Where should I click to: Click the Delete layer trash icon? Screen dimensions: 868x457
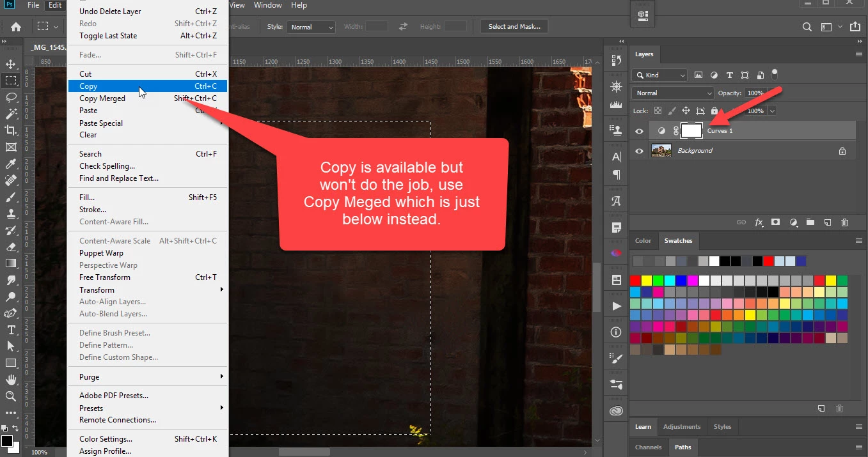pos(844,222)
